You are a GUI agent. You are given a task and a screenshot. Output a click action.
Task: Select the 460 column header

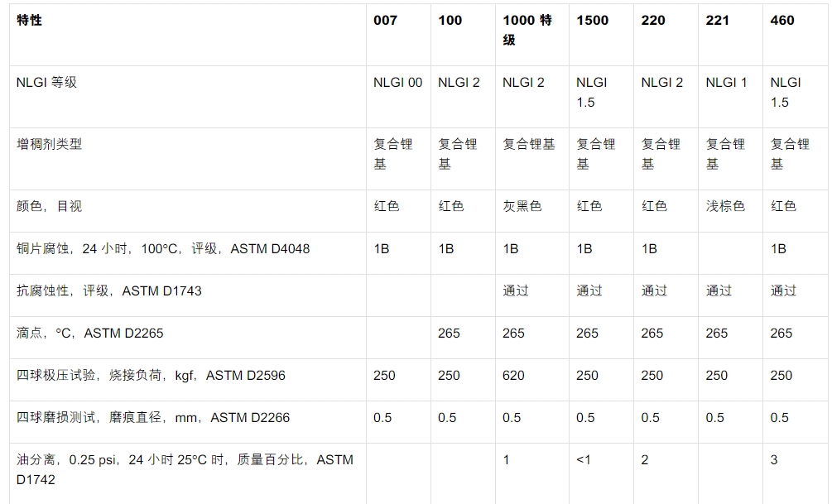[782, 21]
